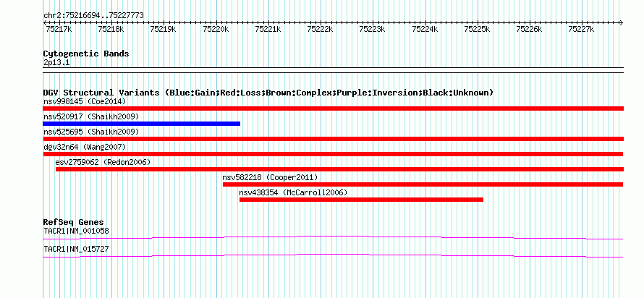Click the 75220k ruler mark
644x298 pixels.
point(216,29)
